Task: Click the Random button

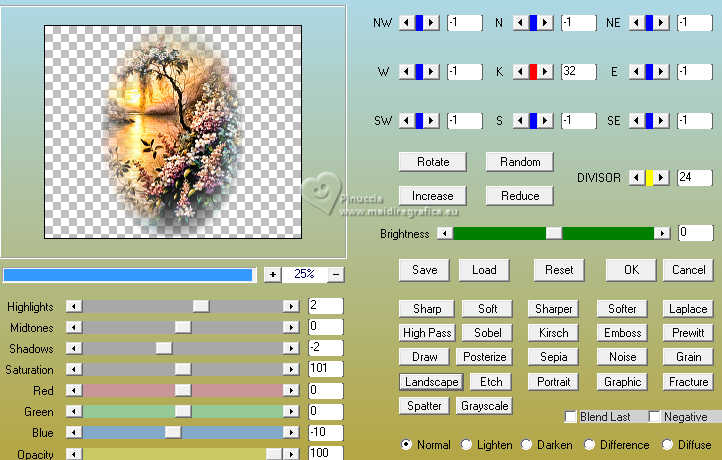Action: pos(520,162)
